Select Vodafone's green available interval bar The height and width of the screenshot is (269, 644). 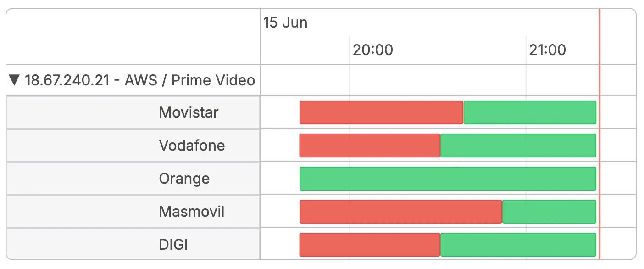click(518, 146)
